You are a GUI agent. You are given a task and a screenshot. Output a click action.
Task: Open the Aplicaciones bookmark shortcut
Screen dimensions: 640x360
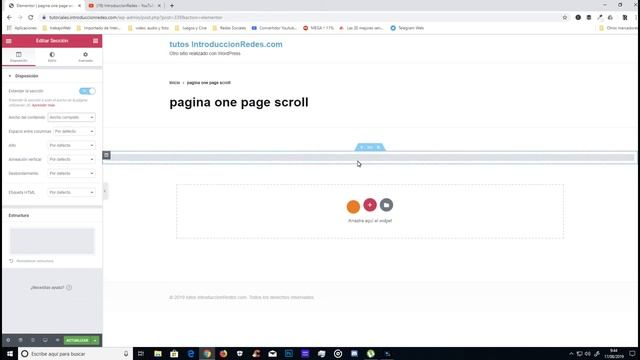pyautogui.click(x=22, y=28)
